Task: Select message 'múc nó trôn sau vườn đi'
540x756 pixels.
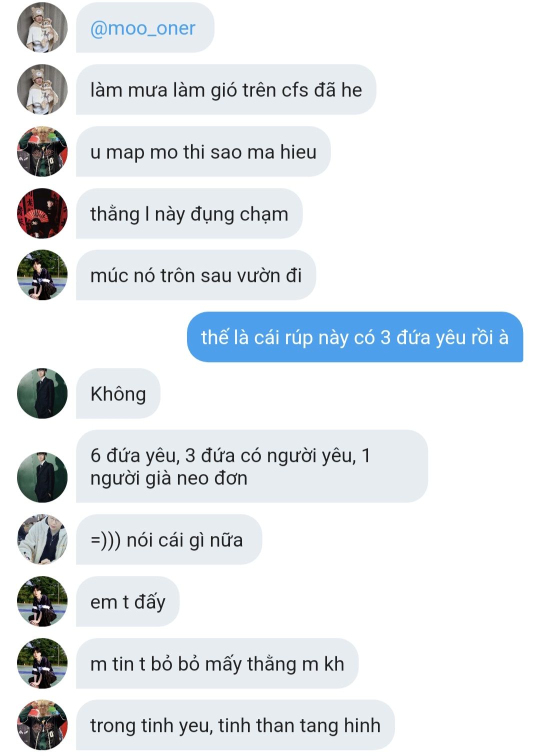Action: pos(196,275)
